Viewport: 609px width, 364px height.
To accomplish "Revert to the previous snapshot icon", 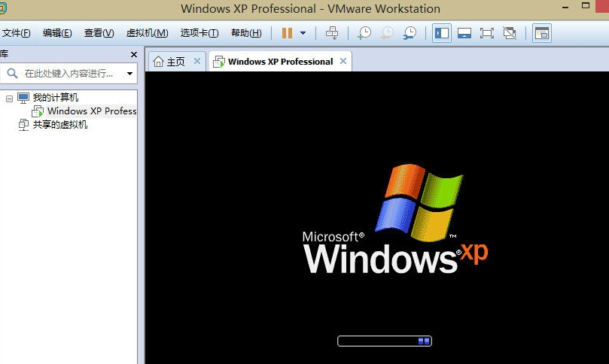I will (387, 33).
